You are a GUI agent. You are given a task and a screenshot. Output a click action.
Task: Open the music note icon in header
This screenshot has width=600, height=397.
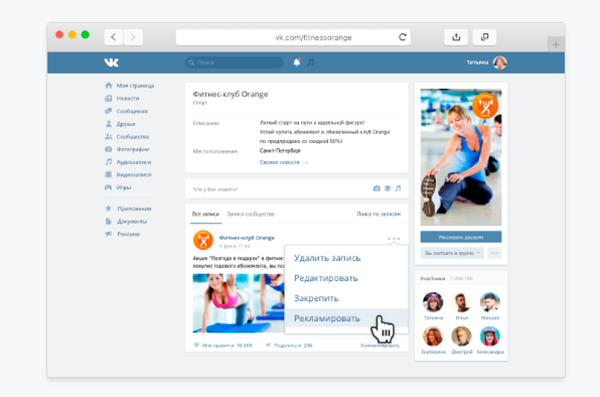311,62
